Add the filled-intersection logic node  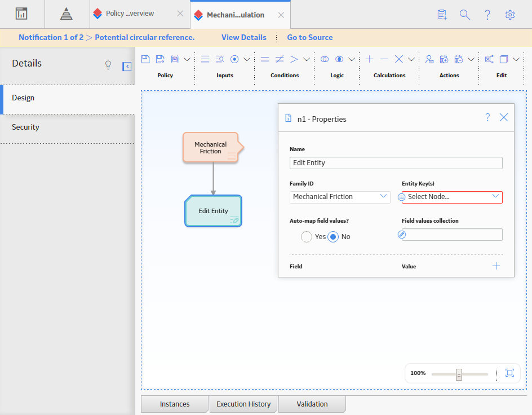click(x=339, y=59)
